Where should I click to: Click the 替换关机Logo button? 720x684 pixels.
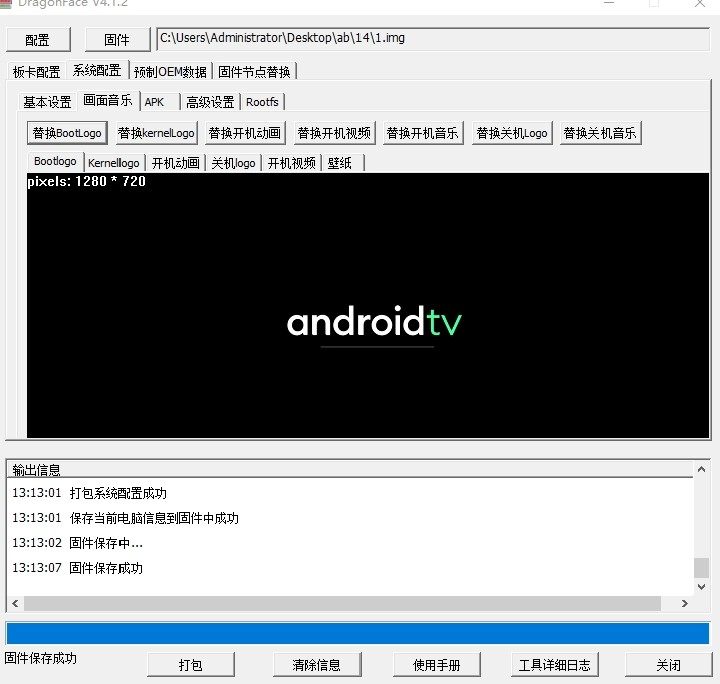[512, 133]
